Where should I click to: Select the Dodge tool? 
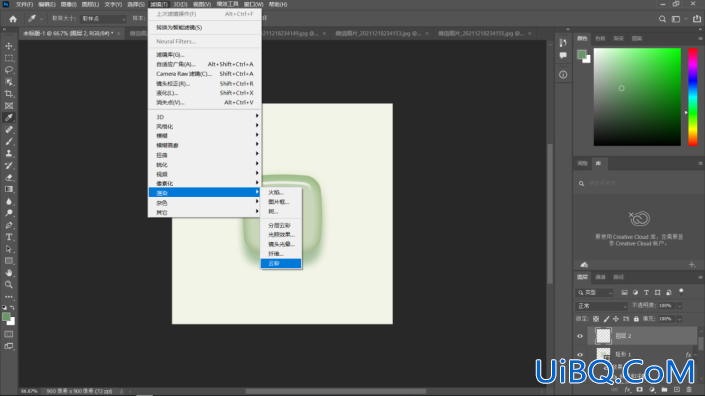[9, 213]
